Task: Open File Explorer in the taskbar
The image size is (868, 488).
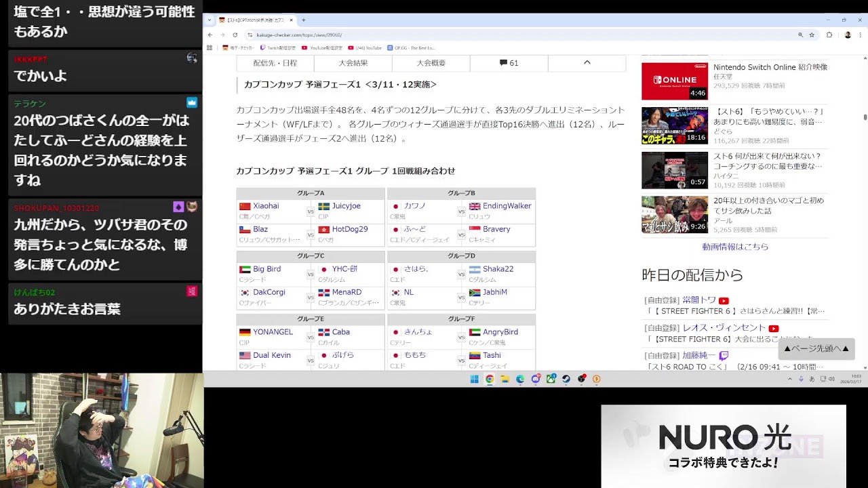Action: click(x=505, y=379)
